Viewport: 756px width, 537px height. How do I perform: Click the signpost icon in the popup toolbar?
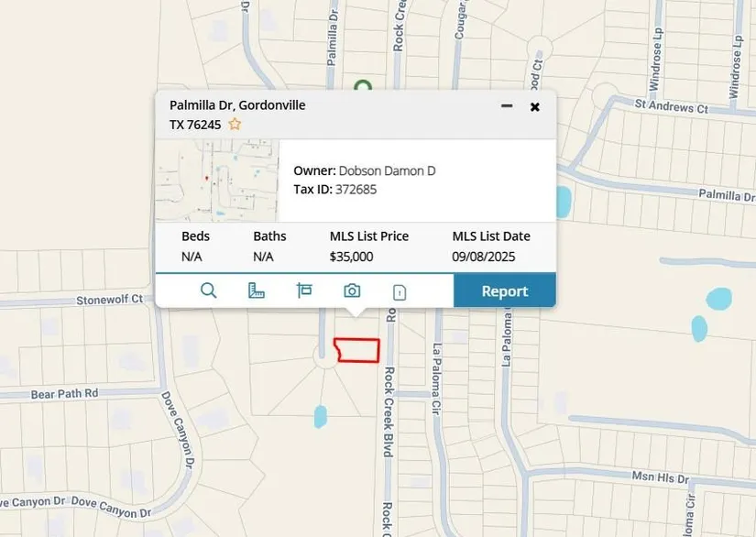point(304,290)
